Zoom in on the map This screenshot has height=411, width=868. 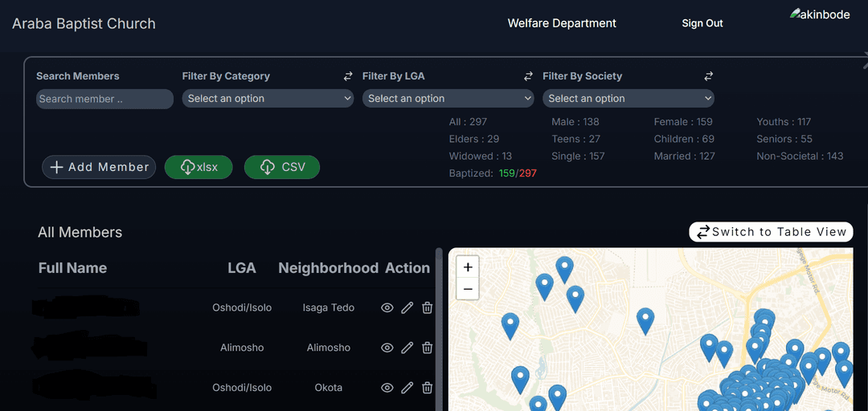point(468,267)
